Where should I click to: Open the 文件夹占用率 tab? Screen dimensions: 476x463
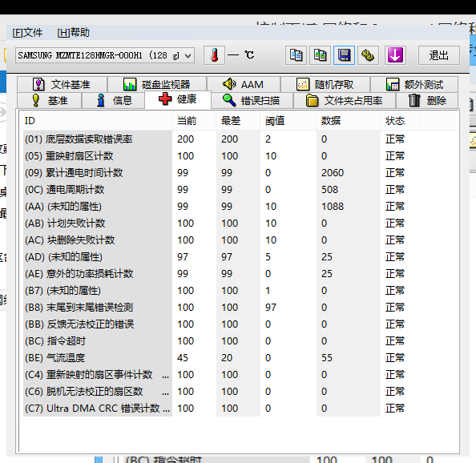pos(345,100)
